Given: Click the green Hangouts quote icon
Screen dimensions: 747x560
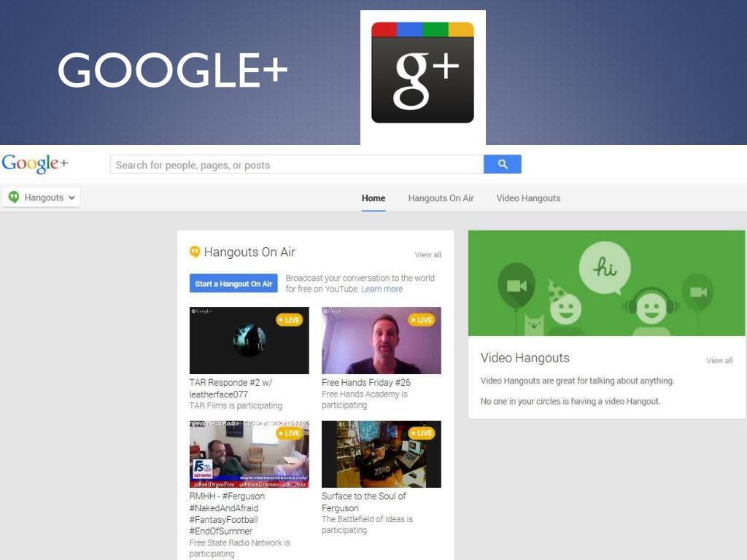Looking at the screenshot, I should coord(14,197).
